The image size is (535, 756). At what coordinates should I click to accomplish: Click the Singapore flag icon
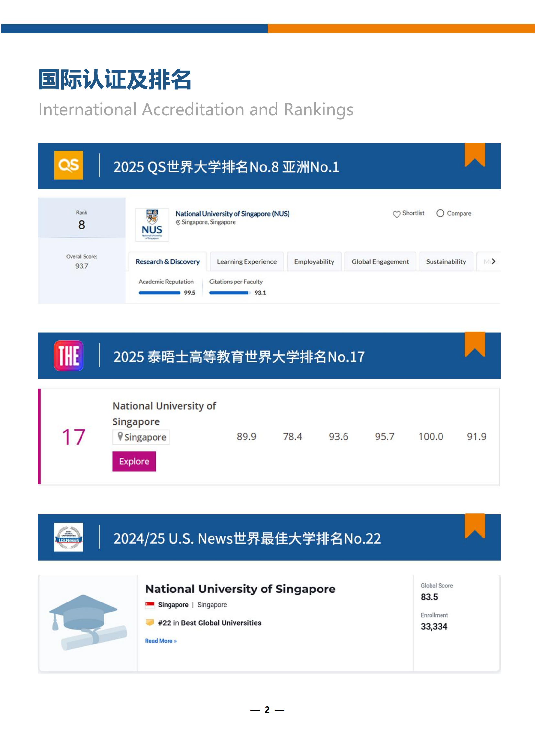149,604
